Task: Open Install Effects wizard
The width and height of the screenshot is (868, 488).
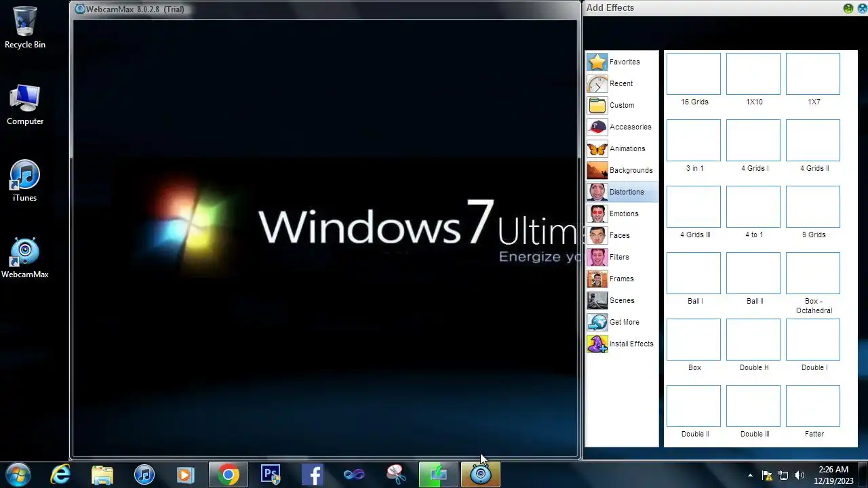Action: point(622,344)
